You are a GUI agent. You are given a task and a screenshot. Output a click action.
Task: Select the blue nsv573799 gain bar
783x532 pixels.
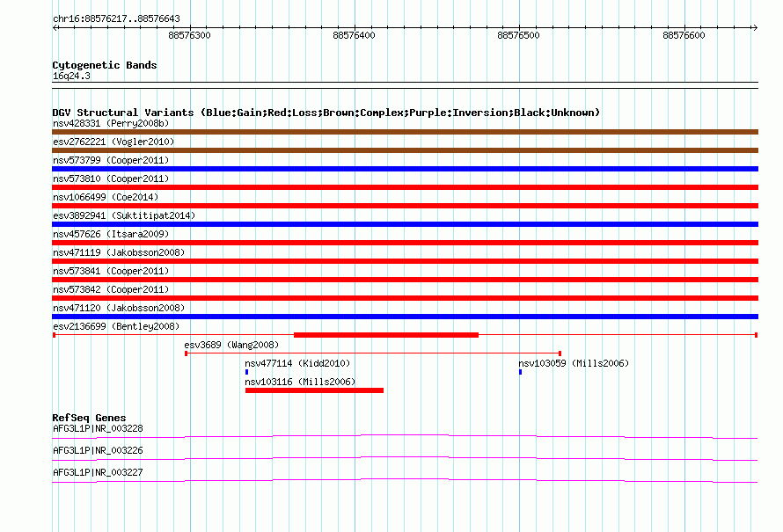[405, 169]
